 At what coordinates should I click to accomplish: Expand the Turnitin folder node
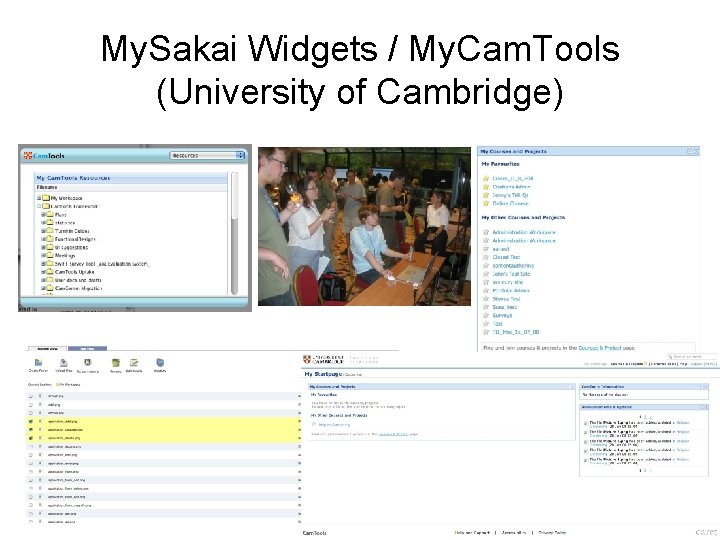point(44,231)
